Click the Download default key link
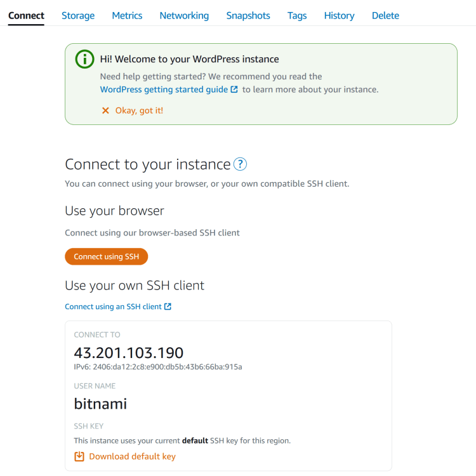Image resolution: width=476 pixels, height=476 pixels. click(x=132, y=456)
